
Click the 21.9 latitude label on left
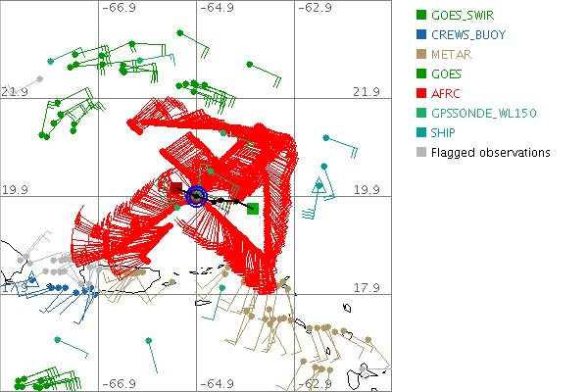click(15, 92)
